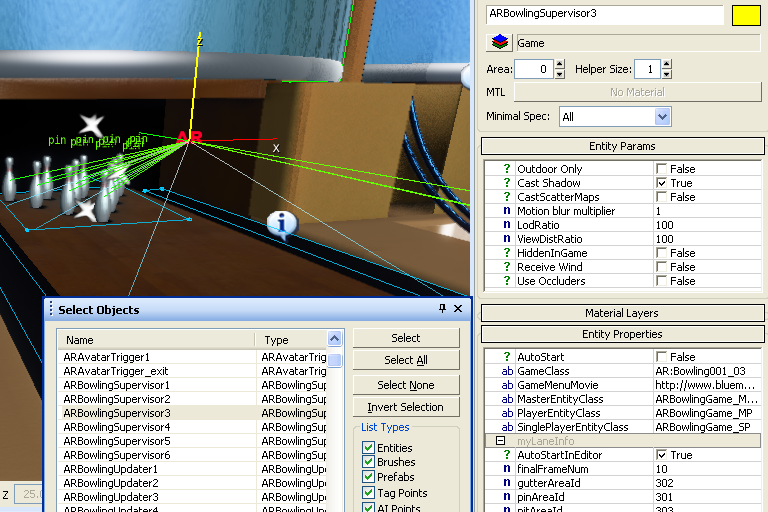This screenshot has width=768, height=512.
Task: Toggle the Outdoor Only checkbox
Action: point(661,169)
